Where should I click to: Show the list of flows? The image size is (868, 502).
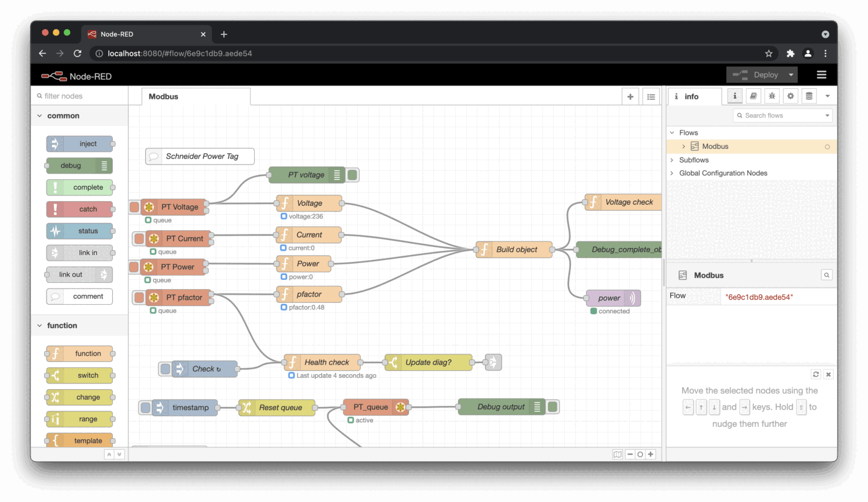pyautogui.click(x=650, y=97)
